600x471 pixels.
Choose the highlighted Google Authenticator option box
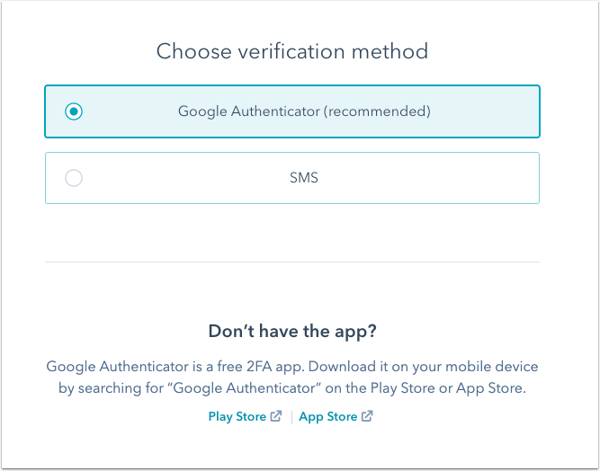pyautogui.click(x=292, y=111)
